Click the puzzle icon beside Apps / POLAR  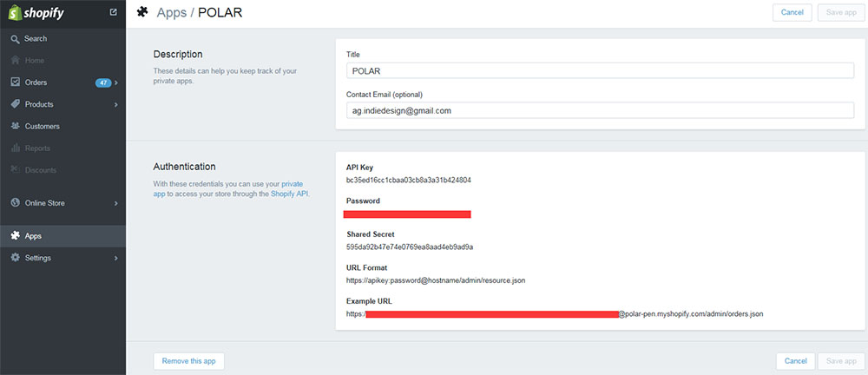(x=142, y=12)
